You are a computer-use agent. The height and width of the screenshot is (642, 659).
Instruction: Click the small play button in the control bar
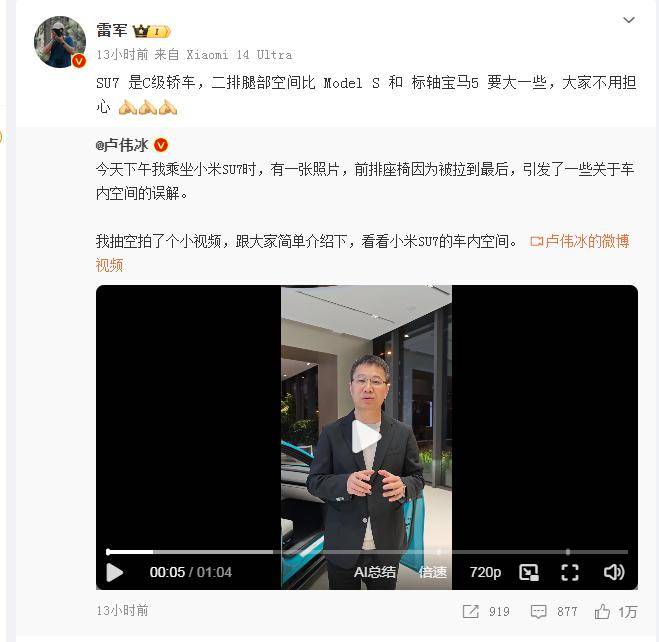tap(114, 572)
